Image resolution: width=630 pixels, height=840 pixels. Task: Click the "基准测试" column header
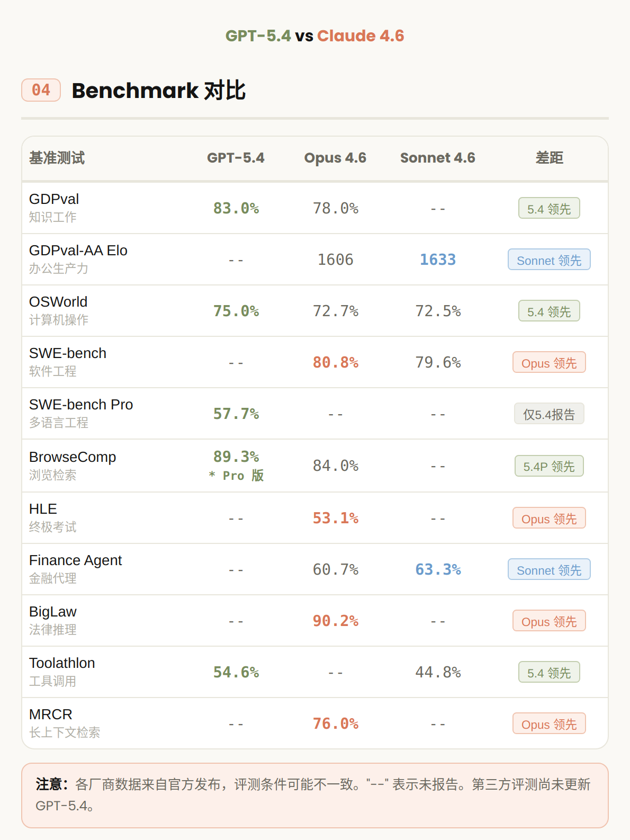[x=57, y=158]
